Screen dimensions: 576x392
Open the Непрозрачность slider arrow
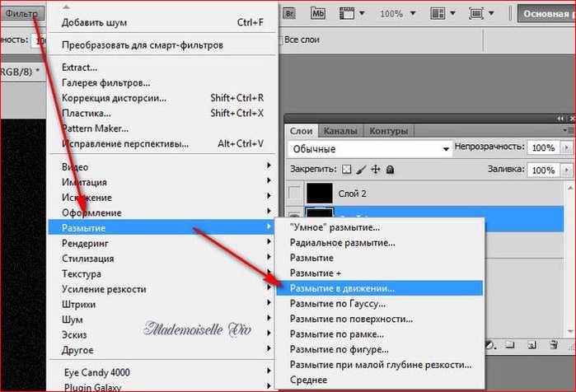[566, 147]
